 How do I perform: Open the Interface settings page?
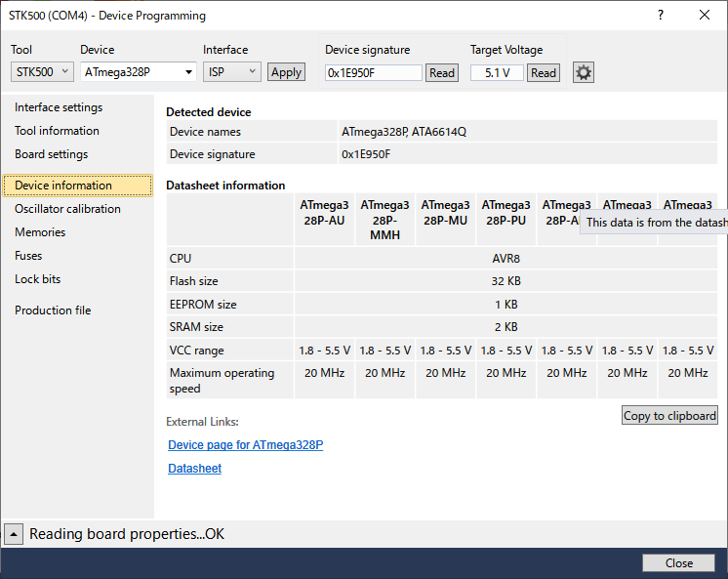tap(59, 107)
